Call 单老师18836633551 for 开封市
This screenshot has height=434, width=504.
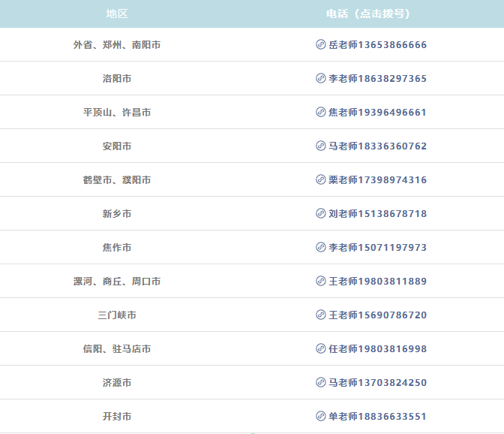(377, 416)
